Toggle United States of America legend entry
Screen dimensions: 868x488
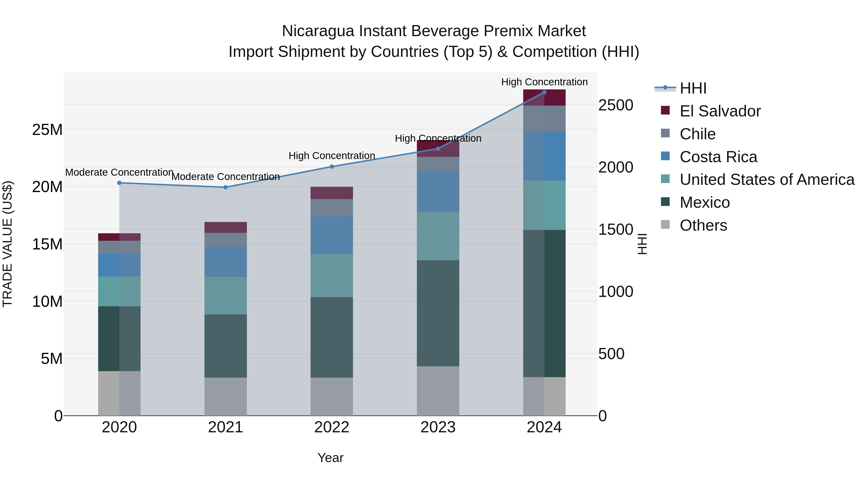(758, 180)
